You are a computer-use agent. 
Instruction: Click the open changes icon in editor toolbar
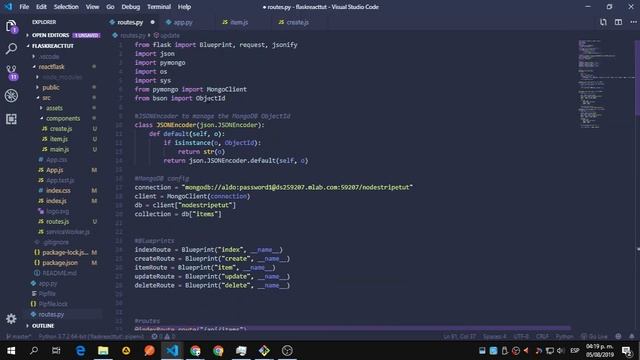[x=603, y=22]
